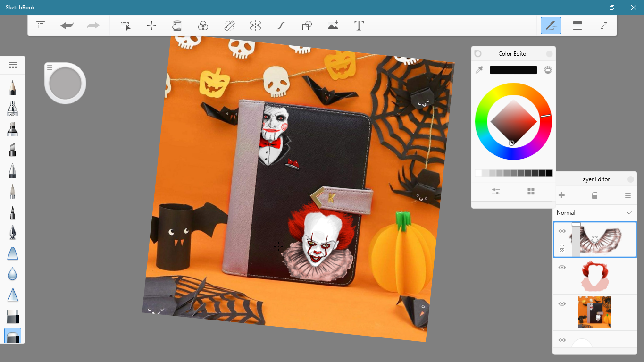Click the opacity handle on top layer
Viewport: 644px width, 362px height.
click(576, 224)
